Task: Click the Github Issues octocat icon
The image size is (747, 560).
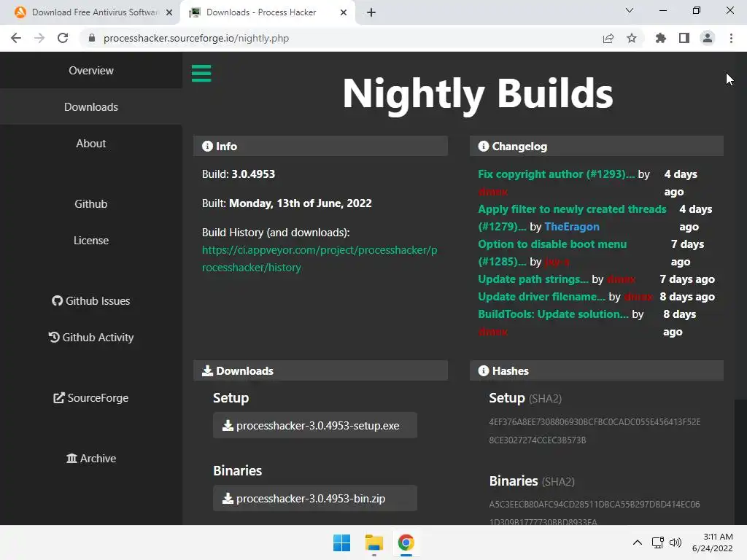Action: (57, 301)
